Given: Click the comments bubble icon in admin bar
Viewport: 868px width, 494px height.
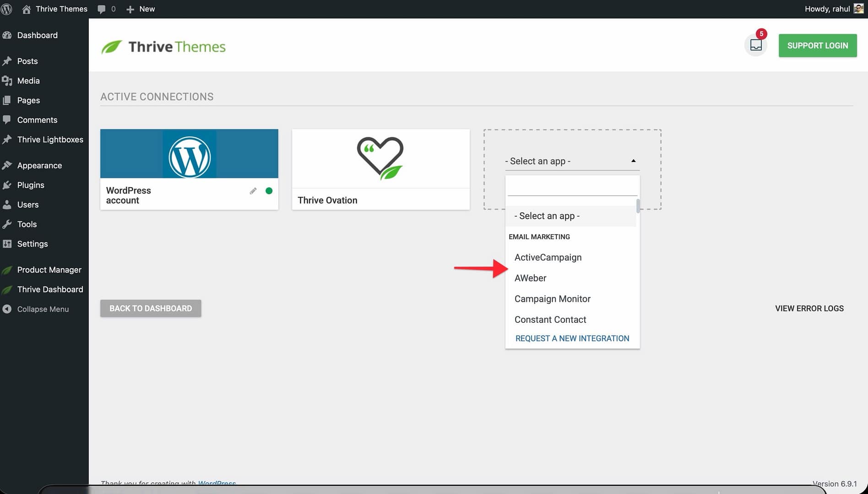Looking at the screenshot, I should pos(102,9).
